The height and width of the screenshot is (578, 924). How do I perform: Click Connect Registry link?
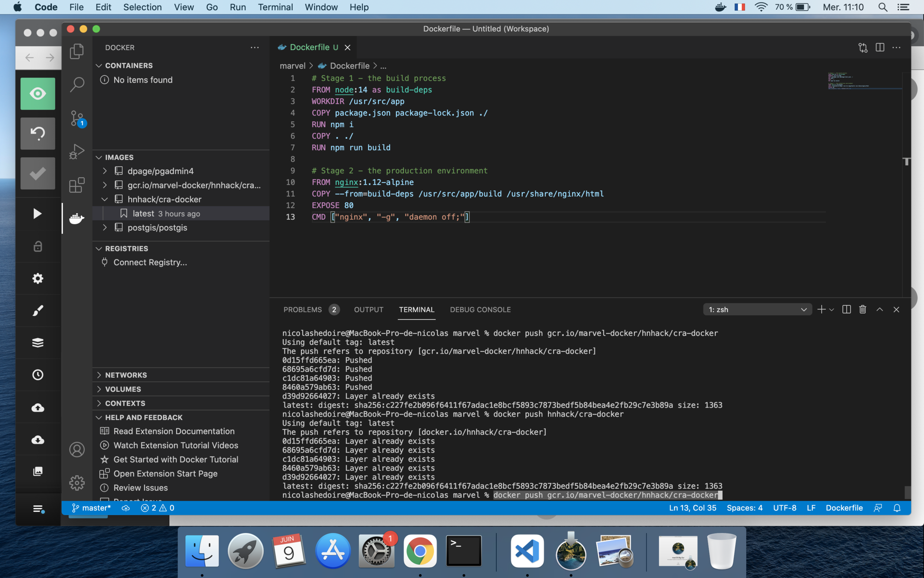coord(150,262)
